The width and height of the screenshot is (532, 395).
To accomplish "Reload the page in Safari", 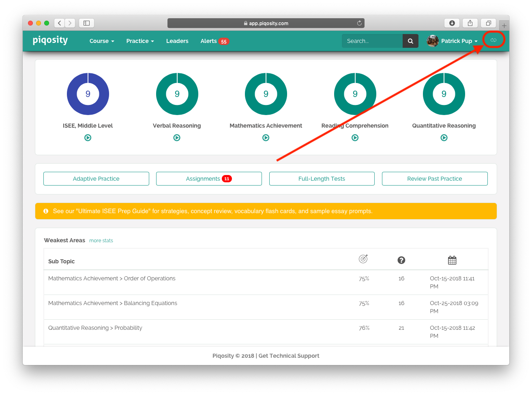I will [359, 23].
